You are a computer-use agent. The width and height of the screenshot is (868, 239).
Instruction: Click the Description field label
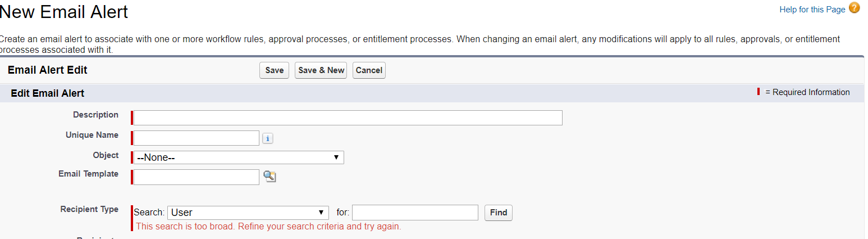(x=95, y=115)
